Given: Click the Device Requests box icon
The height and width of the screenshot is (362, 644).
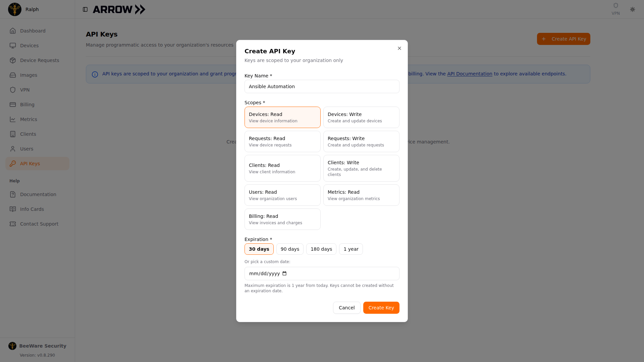Looking at the screenshot, I should (x=13, y=60).
